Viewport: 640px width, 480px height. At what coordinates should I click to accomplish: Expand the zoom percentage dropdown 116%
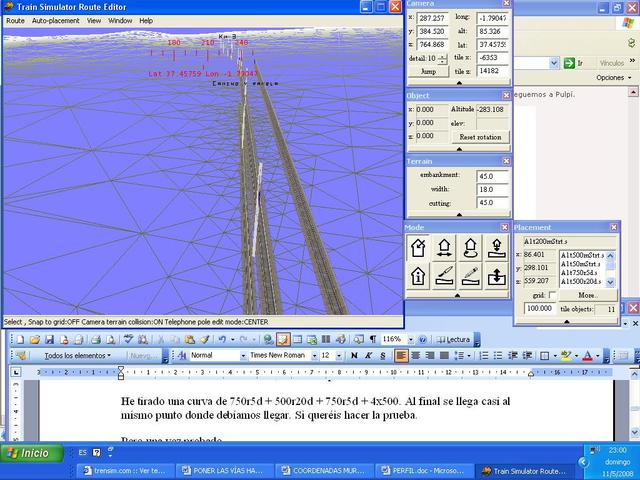[409, 339]
